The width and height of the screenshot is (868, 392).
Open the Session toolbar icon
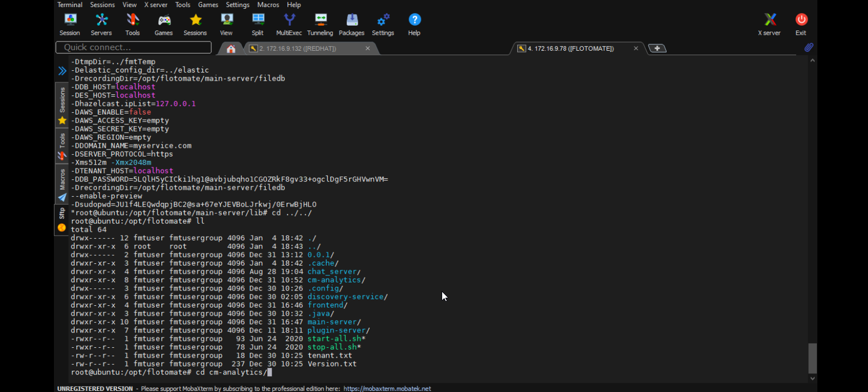70,25
